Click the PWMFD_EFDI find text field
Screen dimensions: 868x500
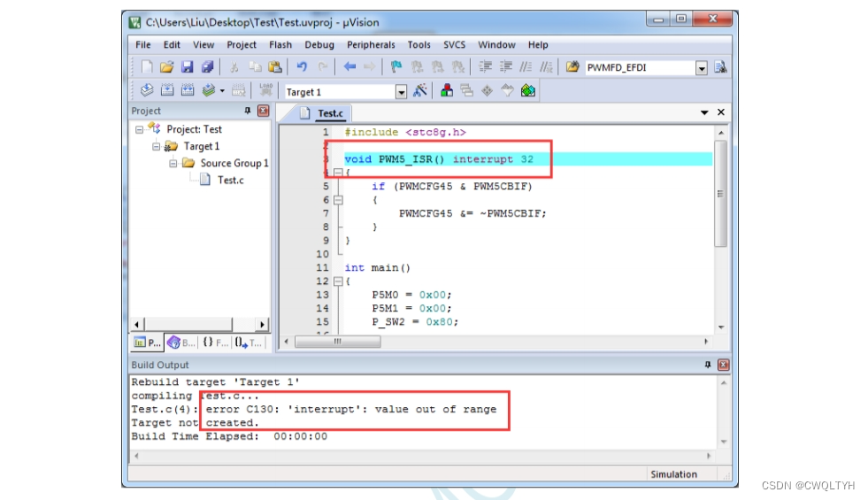tap(640, 67)
